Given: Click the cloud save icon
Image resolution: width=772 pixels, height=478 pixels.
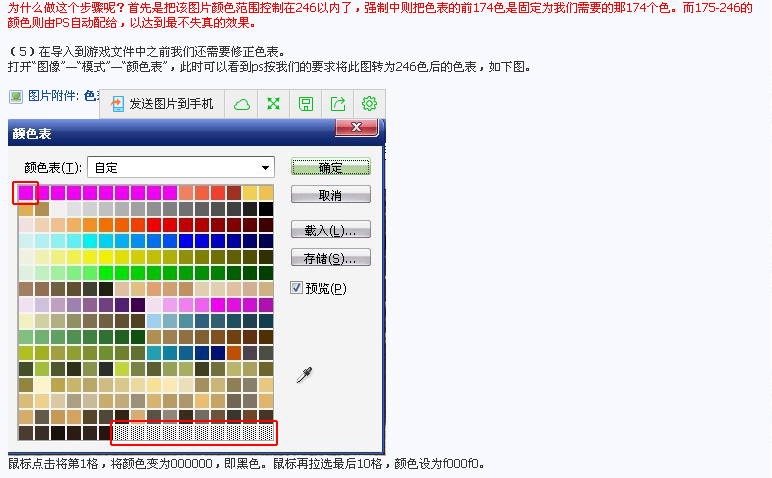Looking at the screenshot, I should 241,104.
